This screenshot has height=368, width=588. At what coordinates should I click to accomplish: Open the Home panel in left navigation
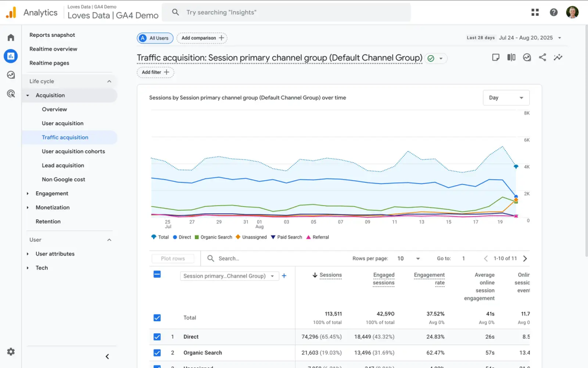coord(10,37)
